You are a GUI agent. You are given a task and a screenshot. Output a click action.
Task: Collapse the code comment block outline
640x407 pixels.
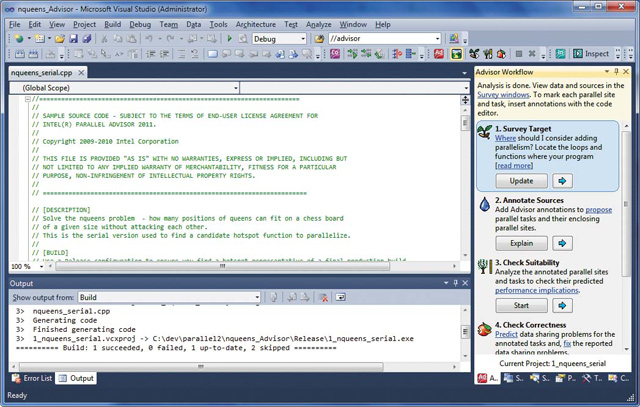(x=27, y=99)
